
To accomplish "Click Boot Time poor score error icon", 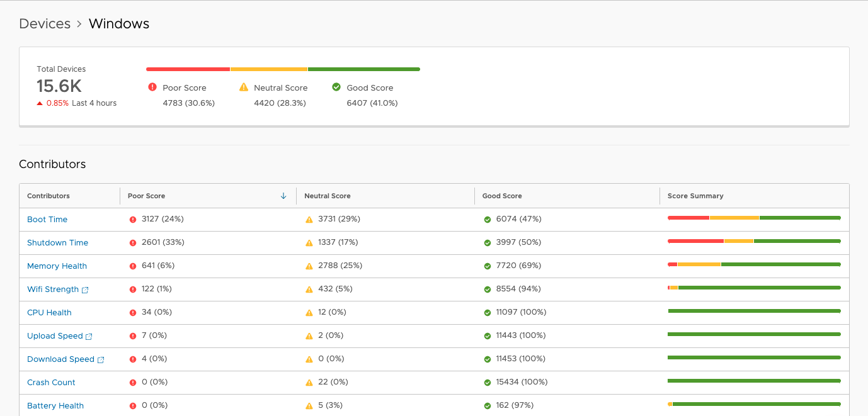I will click(133, 220).
